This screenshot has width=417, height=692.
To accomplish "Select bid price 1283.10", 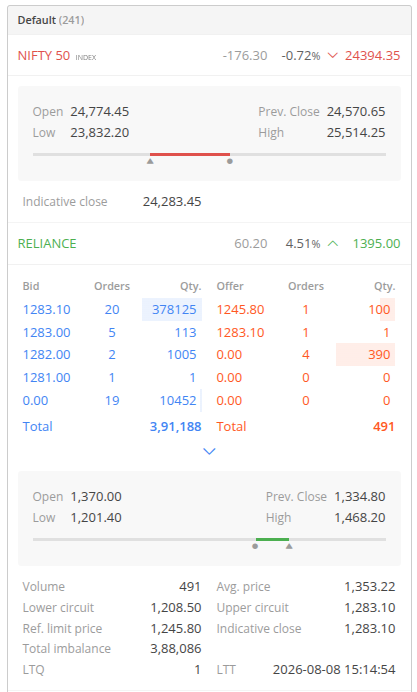I will [x=47, y=309].
